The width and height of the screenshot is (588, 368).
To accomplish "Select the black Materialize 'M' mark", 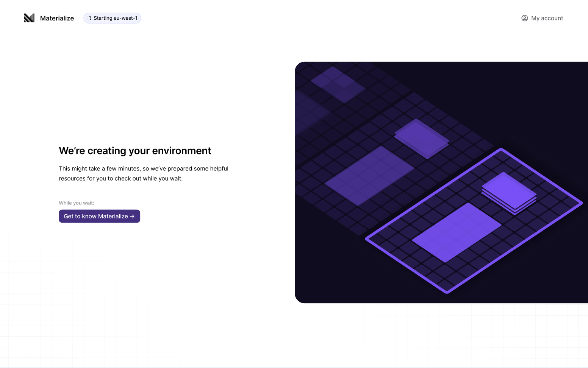I will (29, 17).
